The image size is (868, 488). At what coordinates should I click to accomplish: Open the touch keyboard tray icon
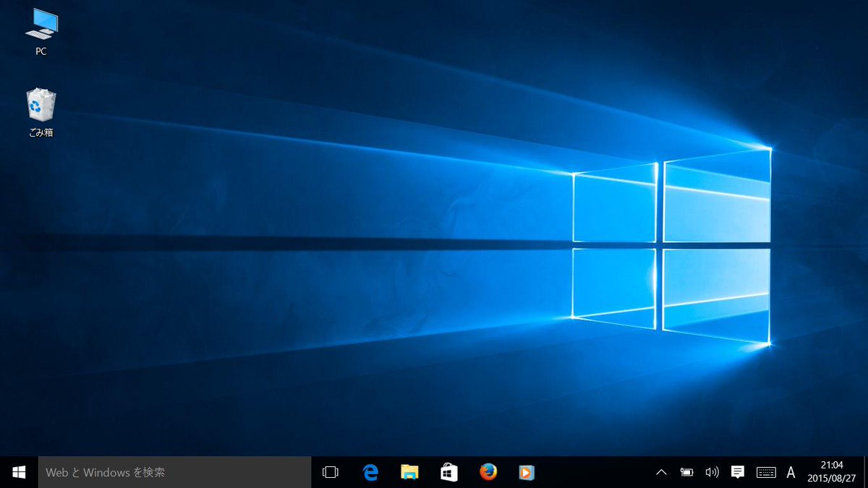click(x=766, y=472)
